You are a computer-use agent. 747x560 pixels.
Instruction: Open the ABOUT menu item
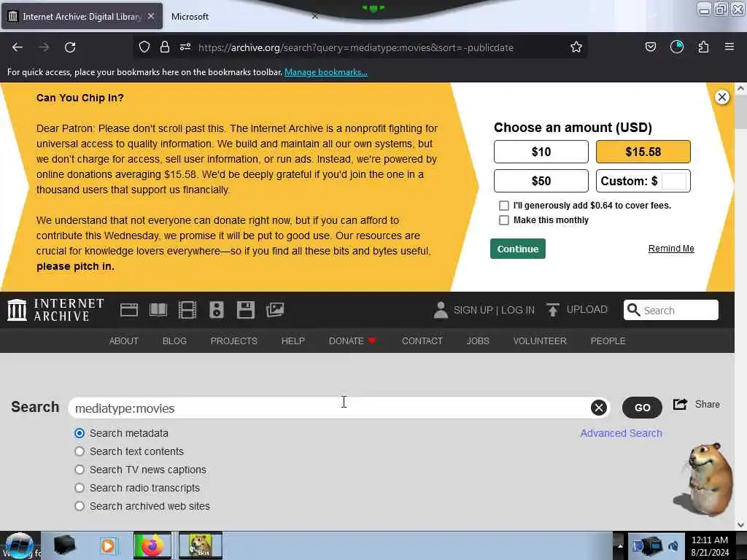tap(124, 341)
